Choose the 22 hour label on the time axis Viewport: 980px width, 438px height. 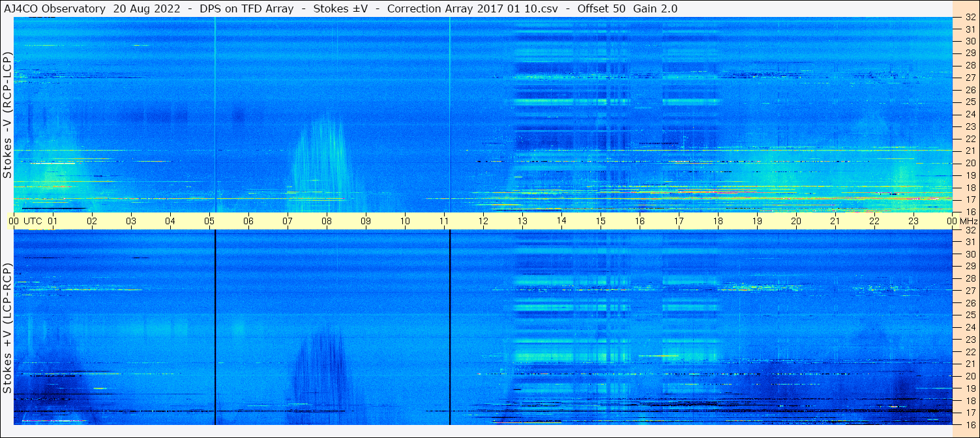coord(874,221)
